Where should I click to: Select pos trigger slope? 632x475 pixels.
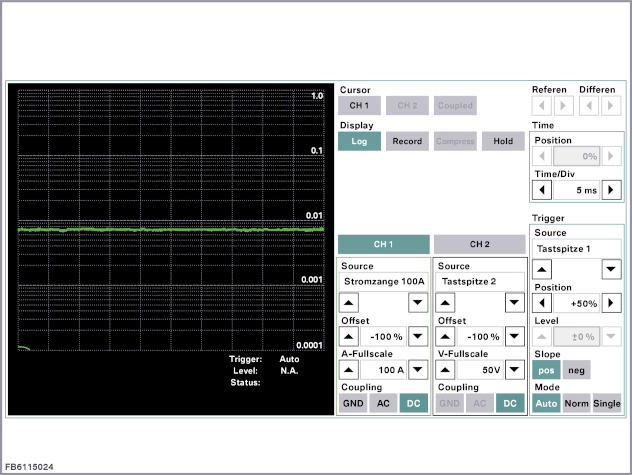(546, 370)
